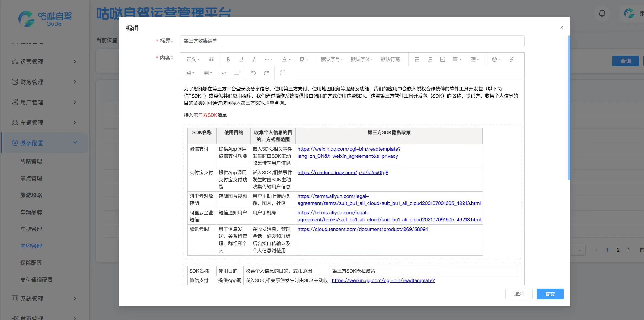Open the more text styles menu
This screenshot has width=644, height=320.
(x=269, y=59)
